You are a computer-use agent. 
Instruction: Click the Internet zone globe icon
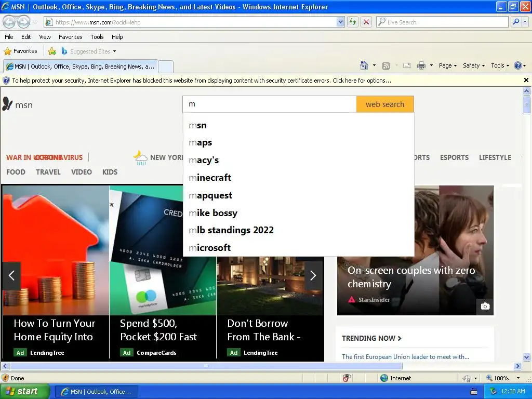pyautogui.click(x=384, y=378)
